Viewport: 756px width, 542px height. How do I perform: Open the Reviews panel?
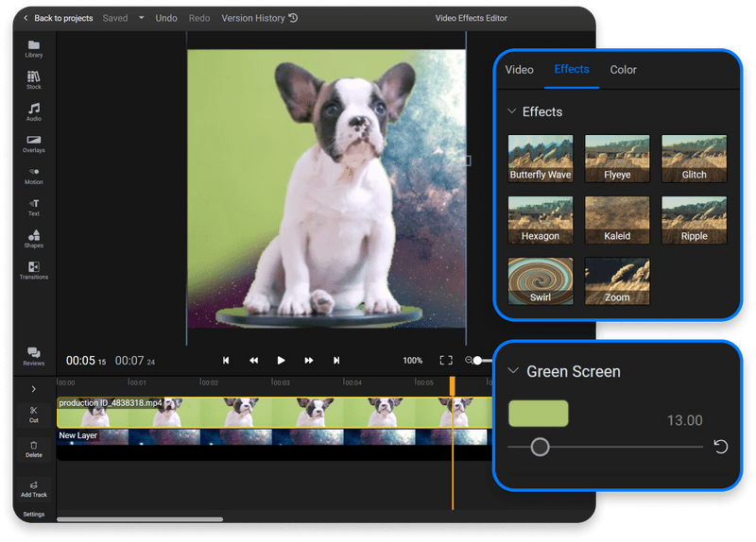point(34,357)
